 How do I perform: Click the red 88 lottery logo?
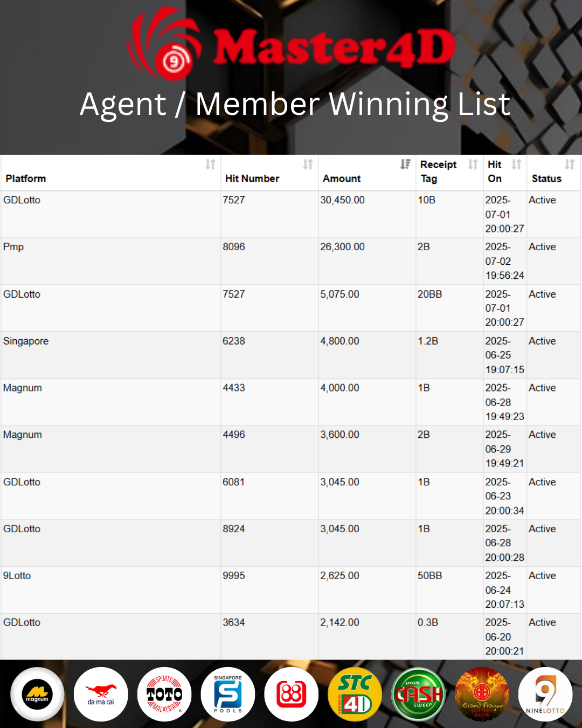[292, 694]
